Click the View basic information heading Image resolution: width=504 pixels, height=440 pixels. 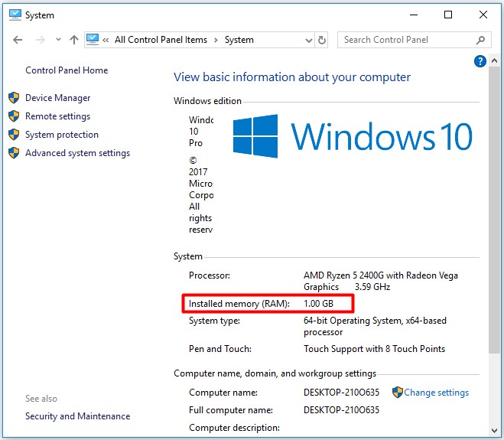292,77
